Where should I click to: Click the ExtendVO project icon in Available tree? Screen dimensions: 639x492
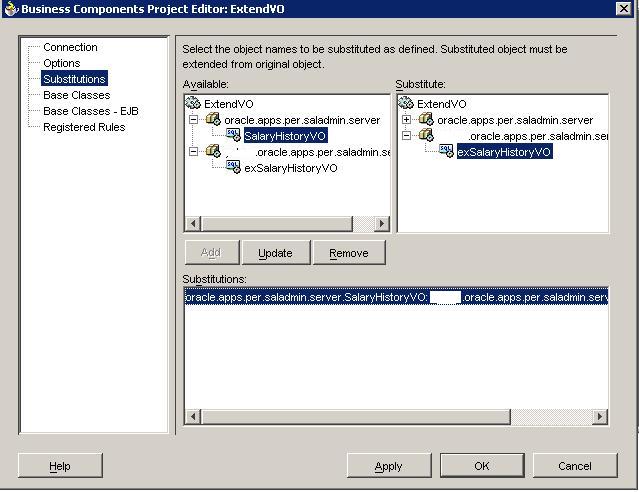pyautogui.click(x=193, y=103)
